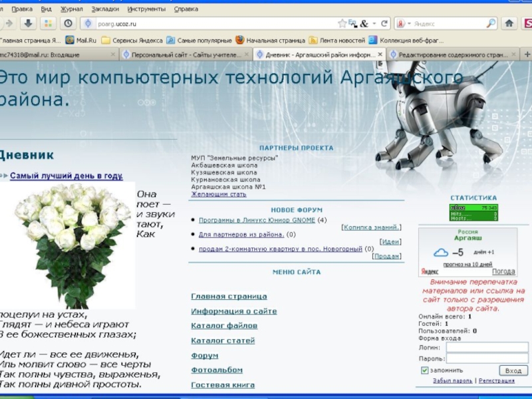Viewport: 532px width, 399px height.
Task: Open the Закладки menu
Action: [105, 9]
